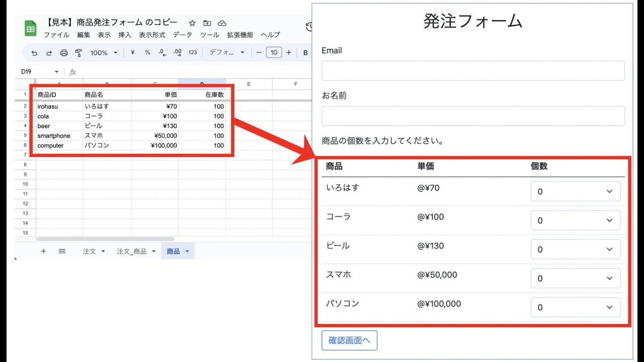Open the ツール menu
The image size is (644, 362).
pos(210,35)
